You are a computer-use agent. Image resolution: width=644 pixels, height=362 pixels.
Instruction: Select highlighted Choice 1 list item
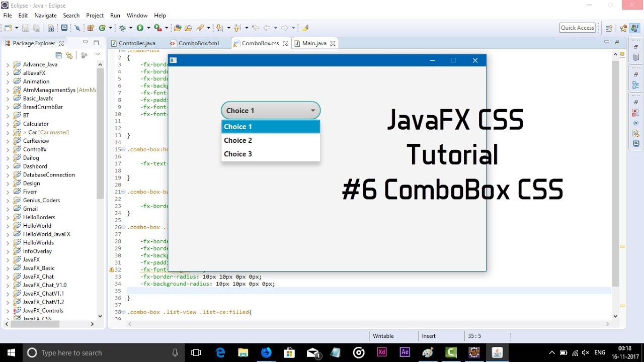point(271,127)
